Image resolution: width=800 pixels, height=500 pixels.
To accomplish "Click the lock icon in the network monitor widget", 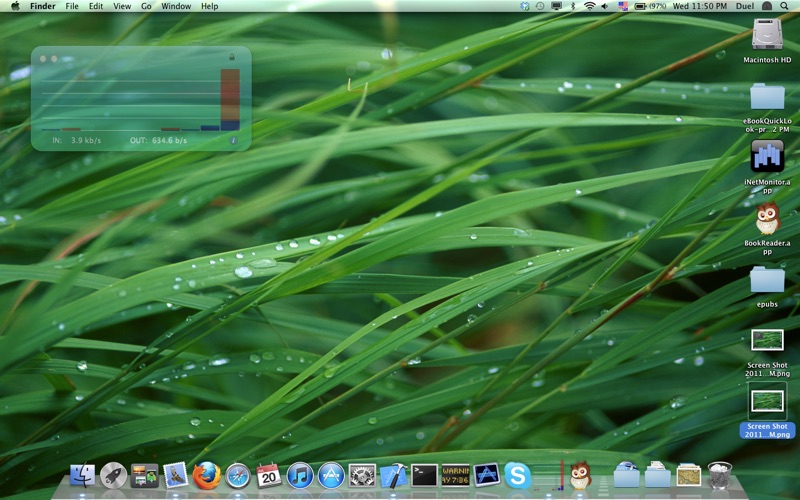I will pos(232,57).
